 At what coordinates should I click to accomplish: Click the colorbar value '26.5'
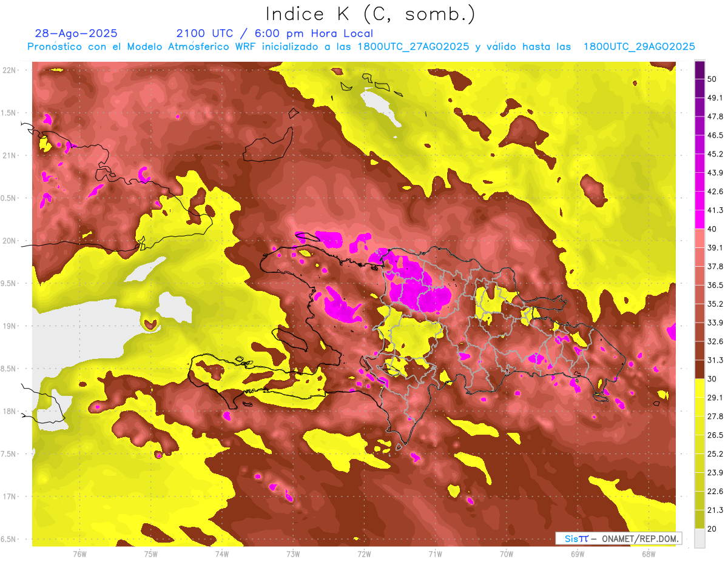pyautogui.click(x=715, y=435)
